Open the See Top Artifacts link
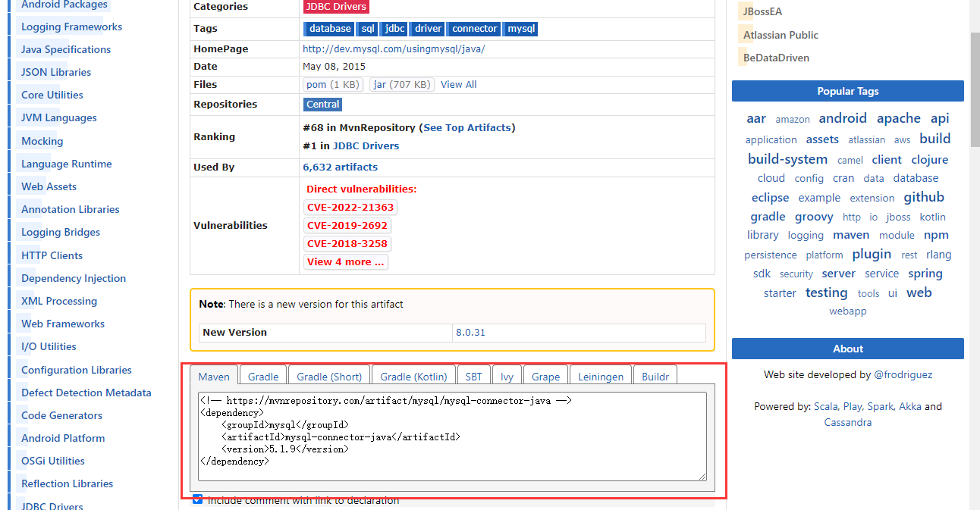Screen dimensions: 980x510 pos(467,127)
